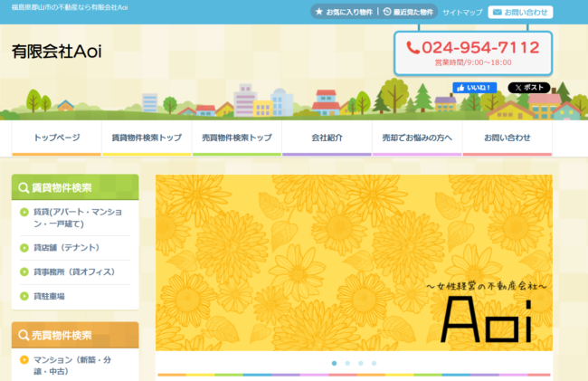The height and width of the screenshot is (381, 588).
Task: Open the 賃貸物件検索トップ menu tab
Action: [147, 138]
